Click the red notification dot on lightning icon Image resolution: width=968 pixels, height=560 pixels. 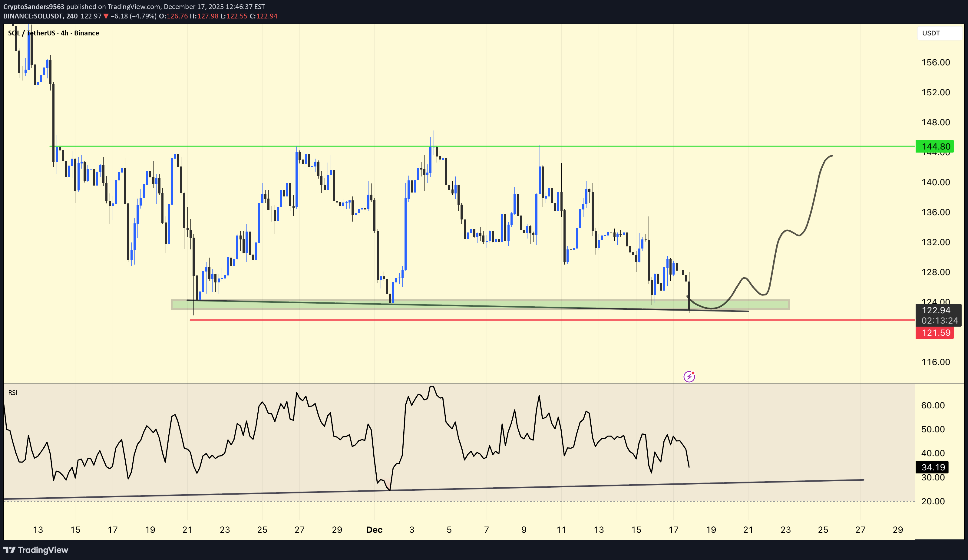[x=694, y=374]
